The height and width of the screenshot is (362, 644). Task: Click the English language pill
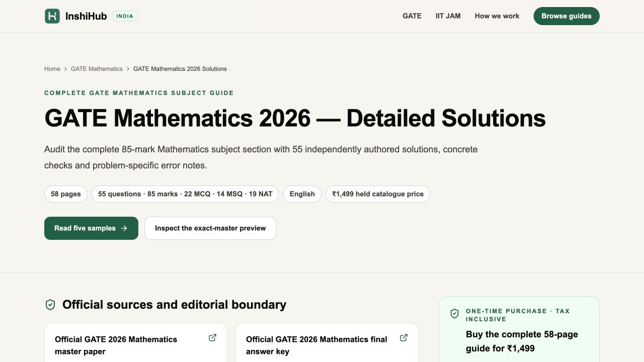pyautogui.click(x=302, y=194)
